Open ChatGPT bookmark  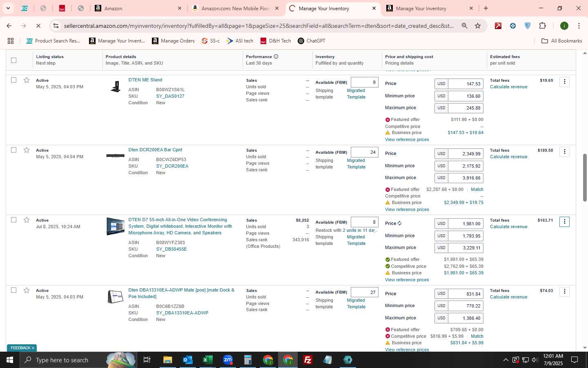(312, 41)
